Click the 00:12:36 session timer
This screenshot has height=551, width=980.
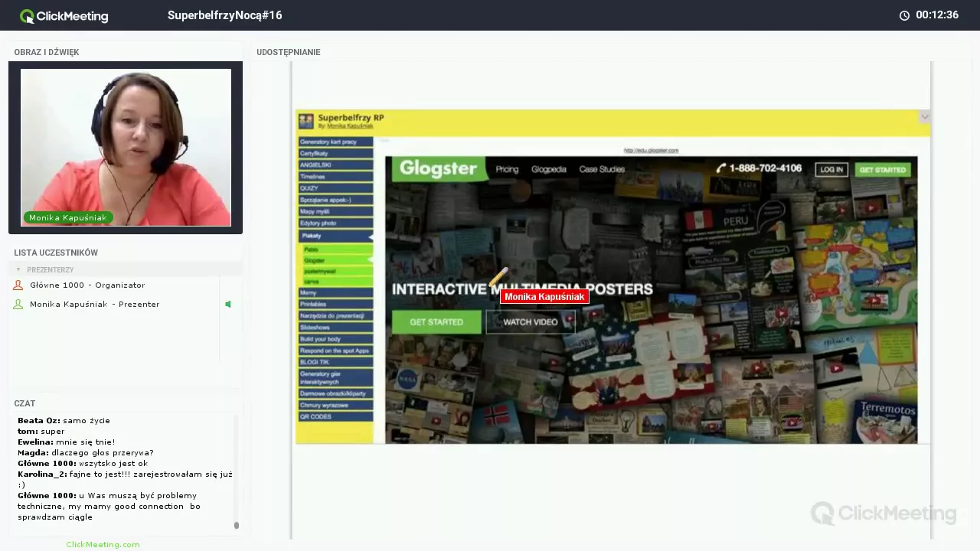pyautogui.click(x=937, y=15)
